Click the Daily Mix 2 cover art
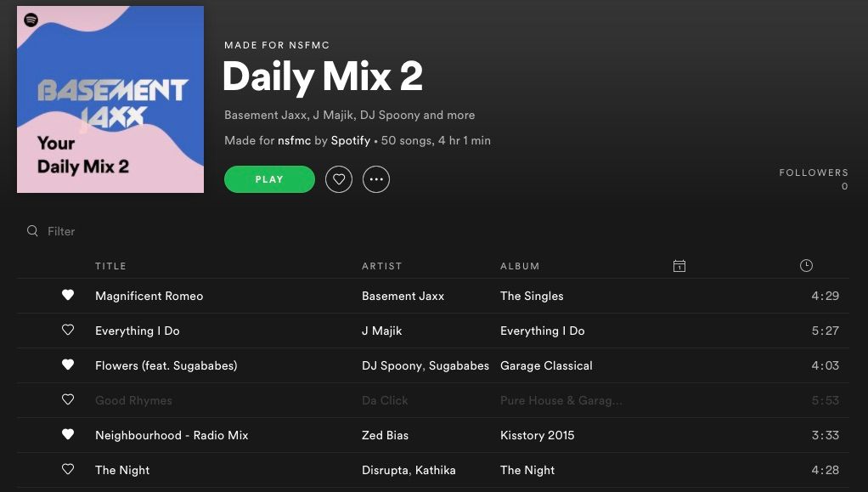The width and height of the screenshot is (868, 492). (x=110, y=99)
